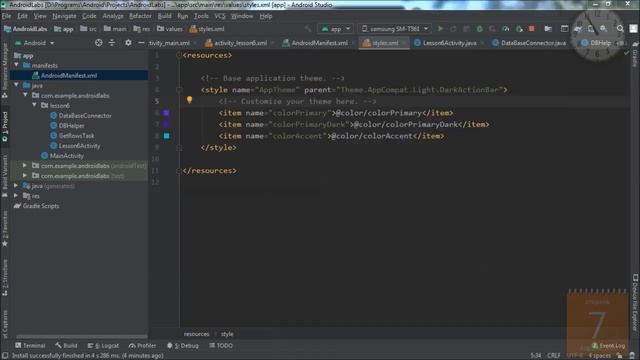Open colorPrimary gutter color swatch
This screenshot has width=640, height=360.
click(167, 113)
